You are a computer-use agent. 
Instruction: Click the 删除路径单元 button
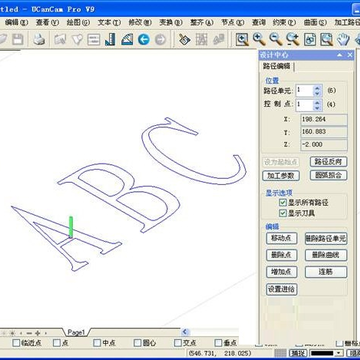coord(326,238)
